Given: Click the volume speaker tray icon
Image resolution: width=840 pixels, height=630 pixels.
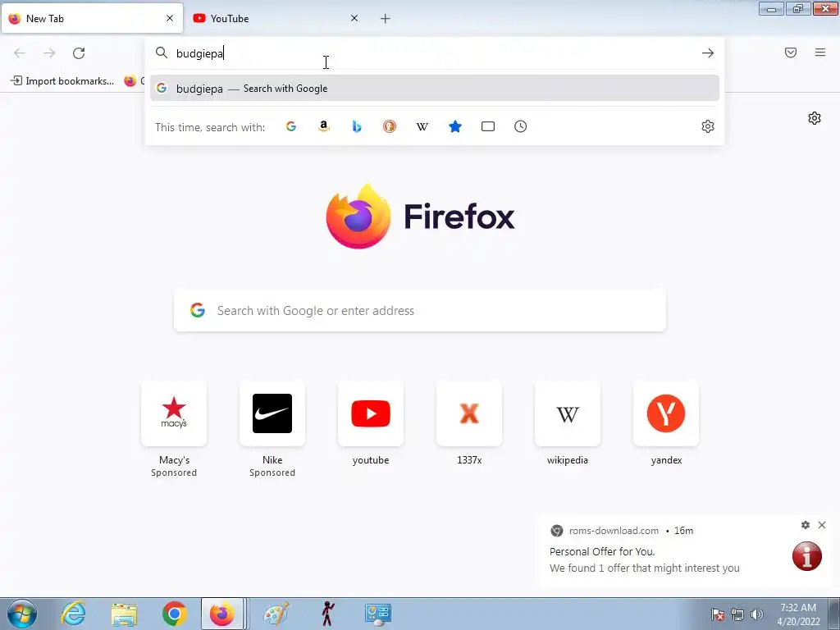Looking at the screenshot, I should (x=756, y=614).
